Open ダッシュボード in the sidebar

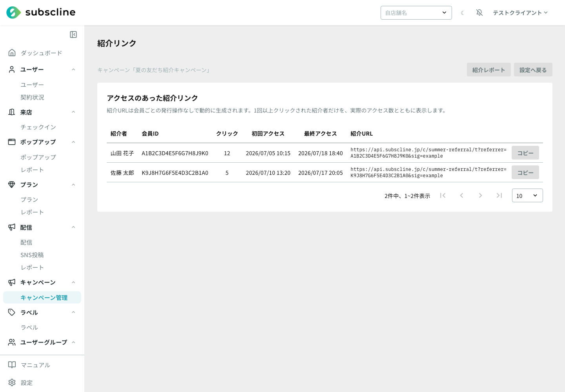click(x=41, y=53)
